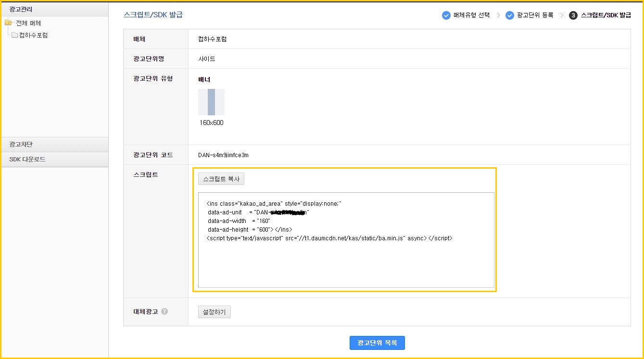Click the 스크립트/SDK 발급 step label

606,15
